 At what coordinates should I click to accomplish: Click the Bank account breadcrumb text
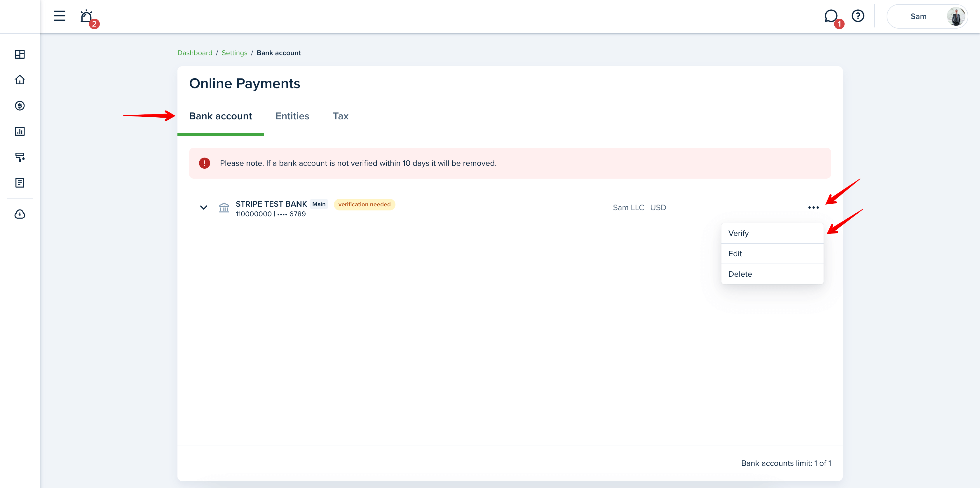click(x=278, y=53)
